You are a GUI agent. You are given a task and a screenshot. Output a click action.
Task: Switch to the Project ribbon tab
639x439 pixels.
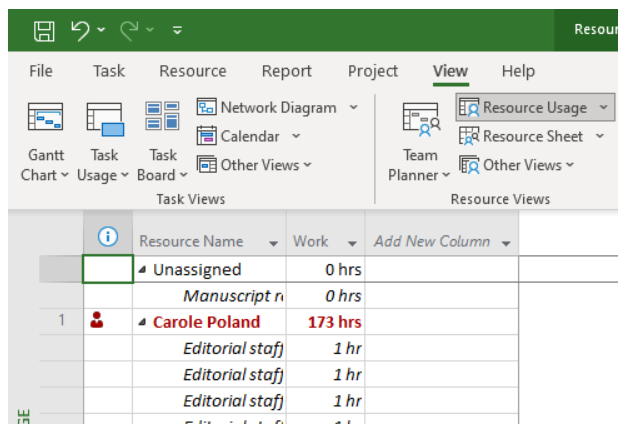[372, 71]
